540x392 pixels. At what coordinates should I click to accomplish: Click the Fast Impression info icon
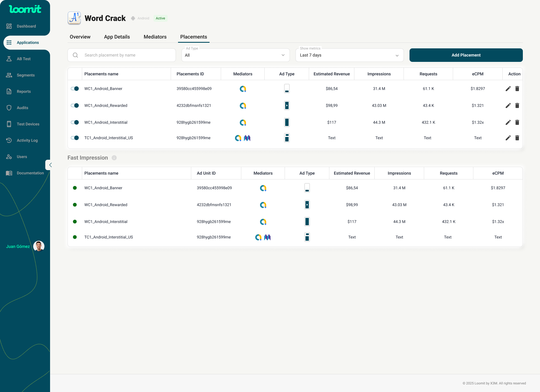114,158
